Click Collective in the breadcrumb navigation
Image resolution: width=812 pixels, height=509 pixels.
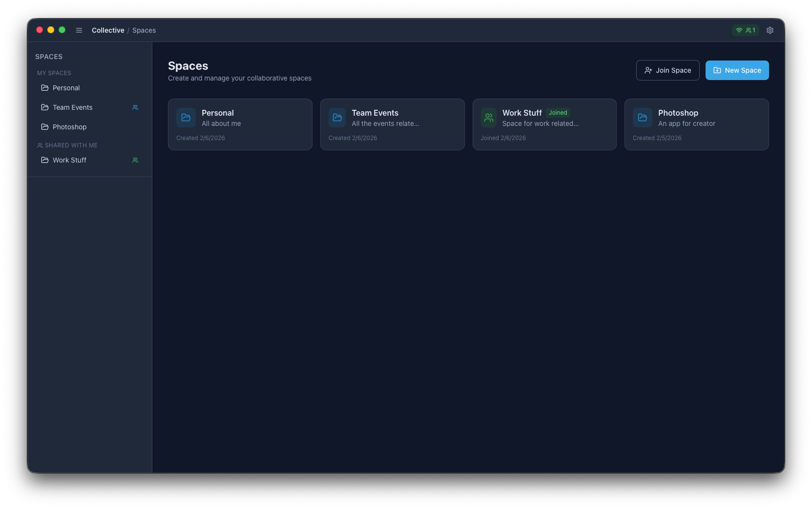pyautogui.click(x=108, y=30)
